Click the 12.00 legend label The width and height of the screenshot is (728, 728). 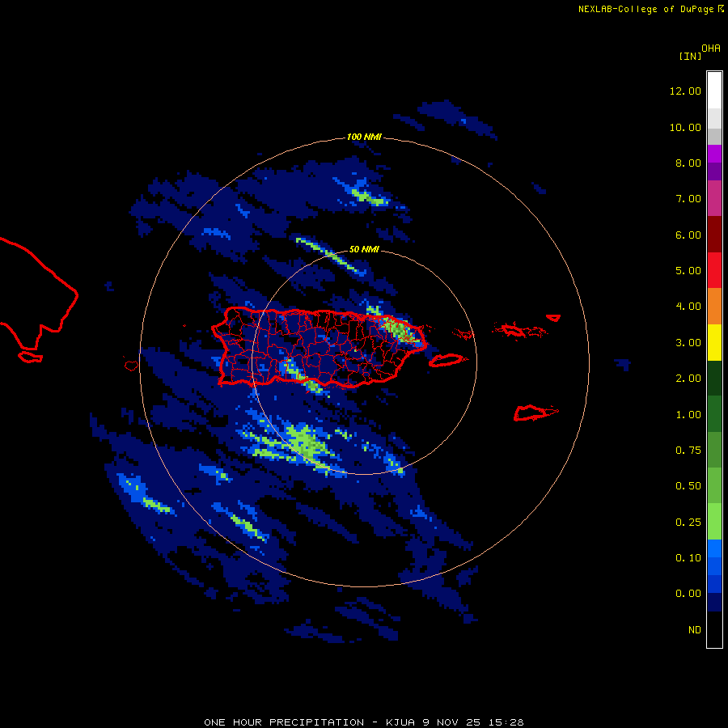[685, 91]
